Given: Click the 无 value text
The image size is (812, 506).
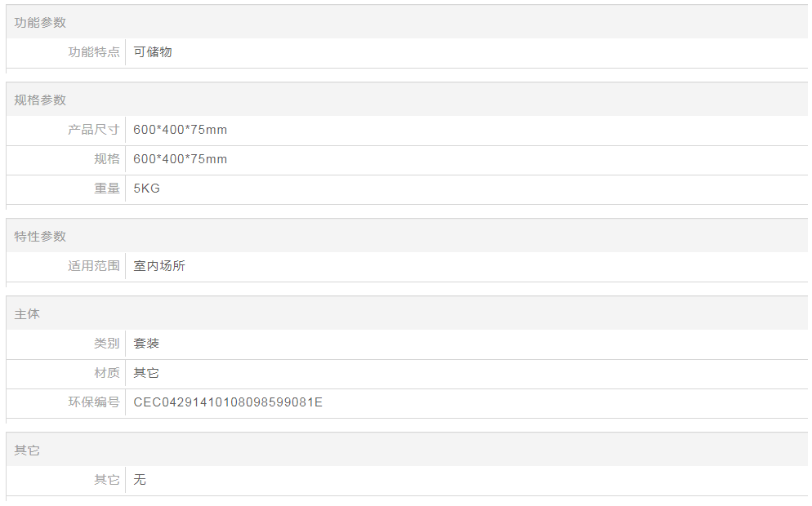Looking at the screenshot, I should pos(140,480).
